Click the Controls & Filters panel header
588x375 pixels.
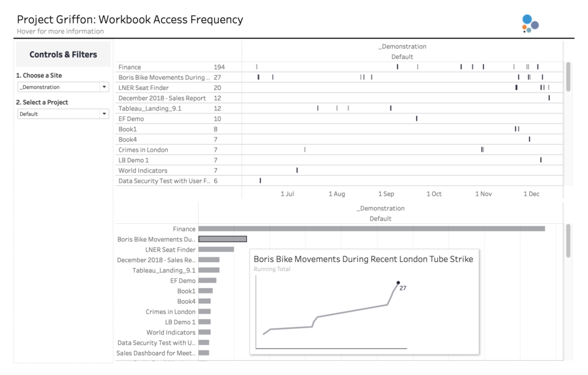63,55
